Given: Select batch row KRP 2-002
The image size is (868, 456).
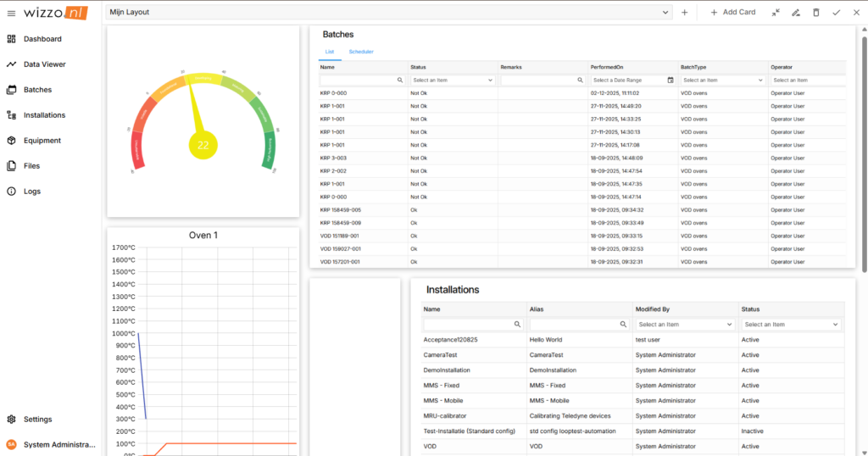Looking at the screenshot, I should [x=582, y=171].
